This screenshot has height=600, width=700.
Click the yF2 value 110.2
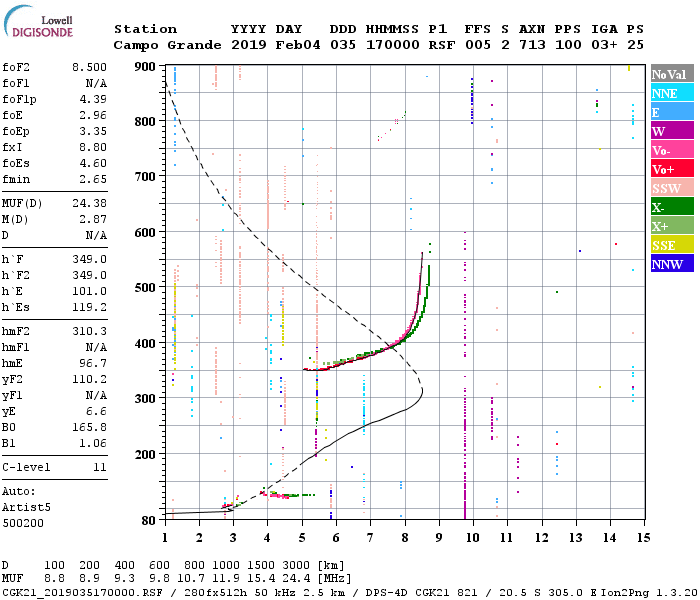click(x=89, y=379)
